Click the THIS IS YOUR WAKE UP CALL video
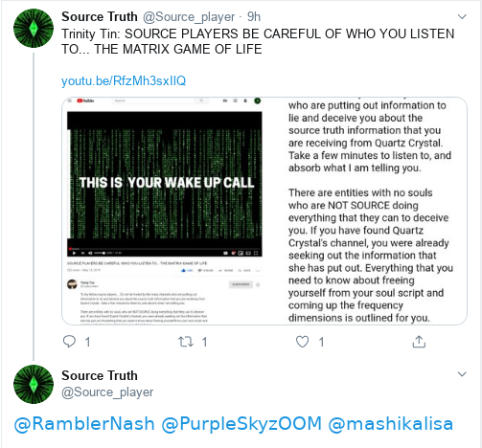This screenshot has width=482, height=448. 165,184
